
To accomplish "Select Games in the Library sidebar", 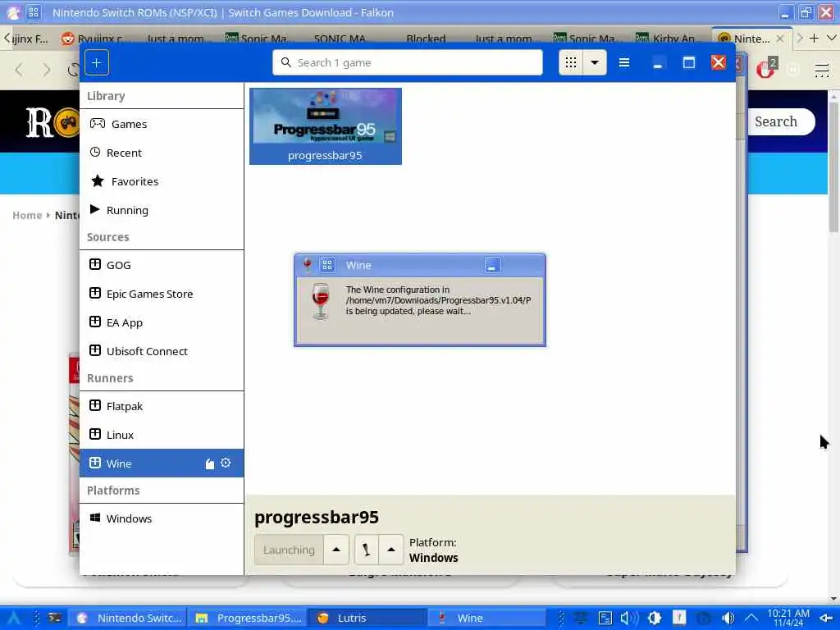I will (162, 124).
